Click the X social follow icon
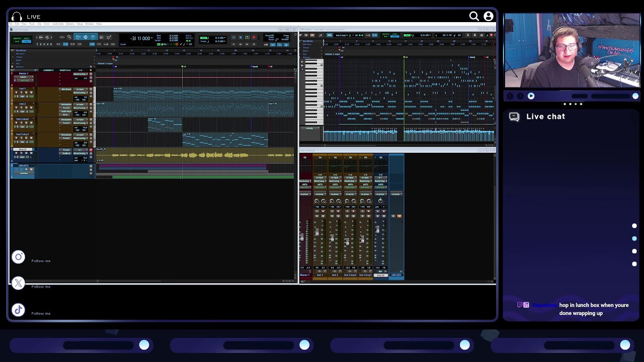644x362 pixels. tap(18, 283)
